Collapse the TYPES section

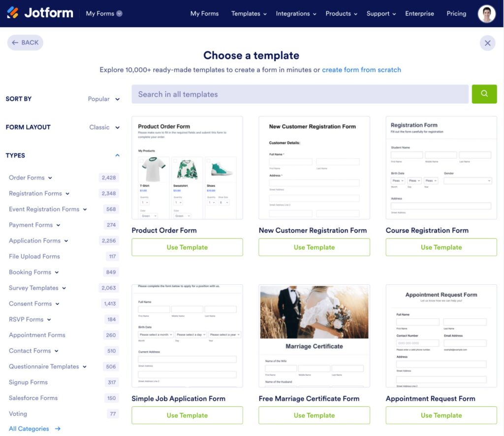coord(117,155)
